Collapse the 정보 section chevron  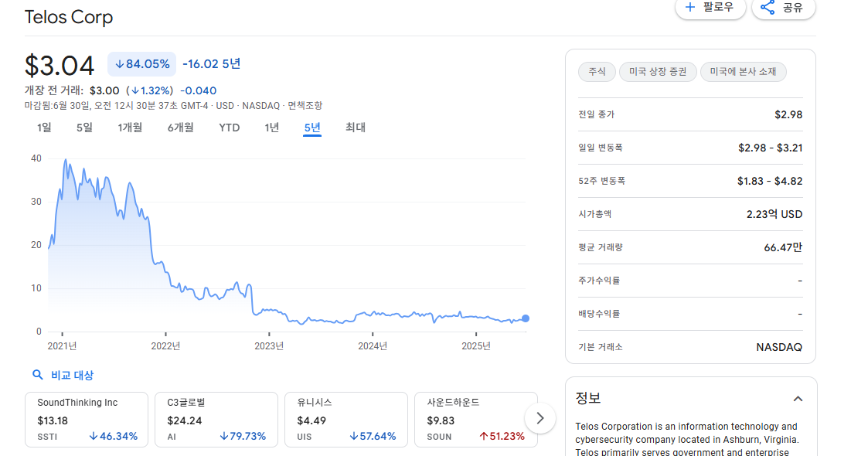(798, 399)
